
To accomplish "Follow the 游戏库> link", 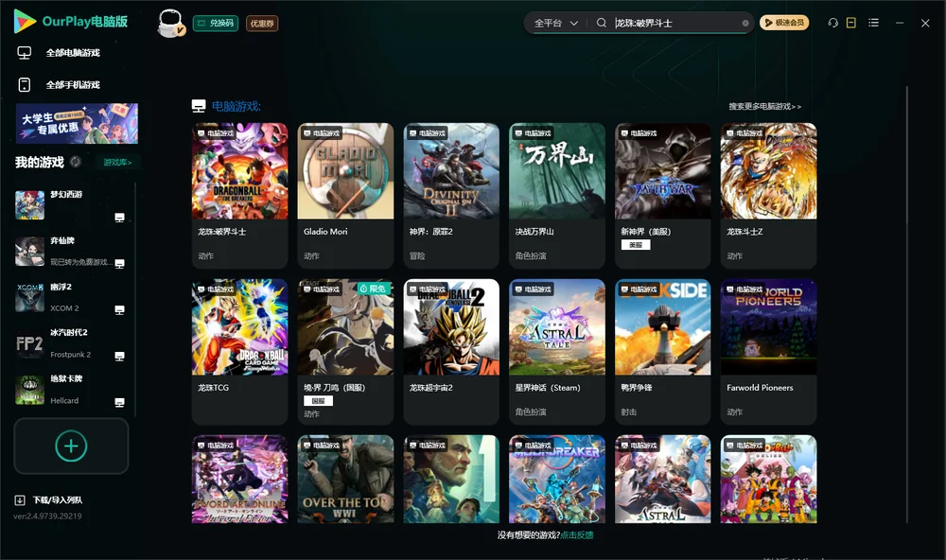I will (117, 163).
